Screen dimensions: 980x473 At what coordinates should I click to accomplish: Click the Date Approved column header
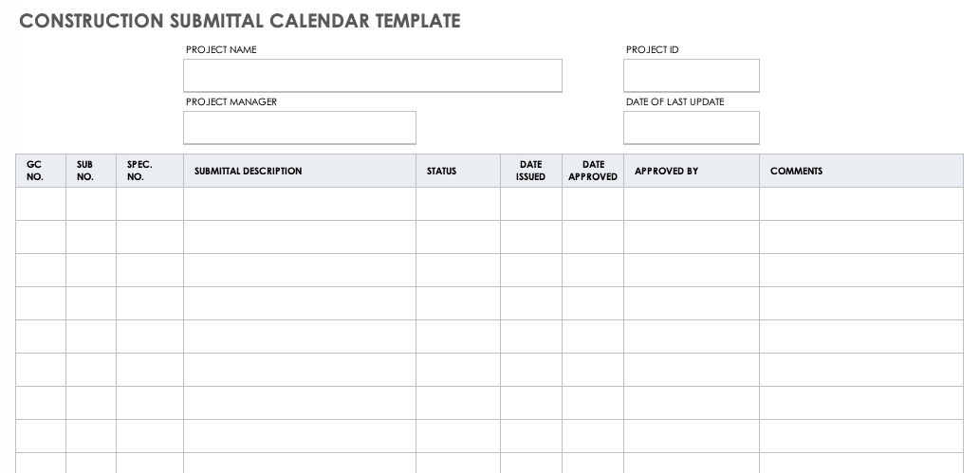pyautogui.click(x=593, y=171)
